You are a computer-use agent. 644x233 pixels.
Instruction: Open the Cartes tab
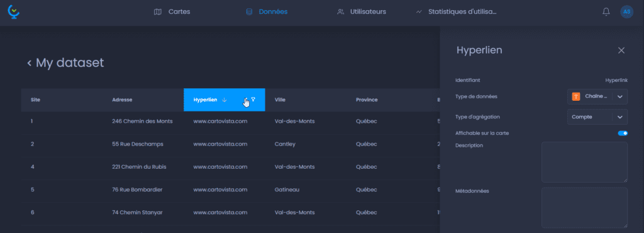point(172,12)
